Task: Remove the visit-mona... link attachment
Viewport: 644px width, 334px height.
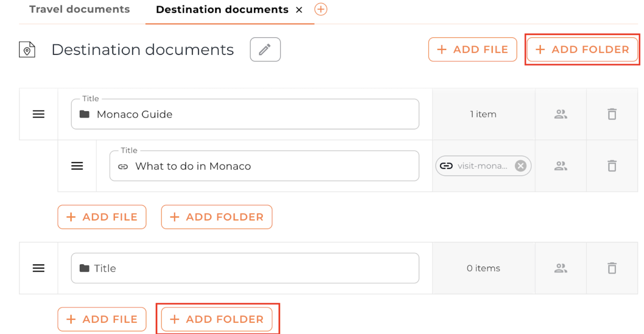Action: (520, 166)
